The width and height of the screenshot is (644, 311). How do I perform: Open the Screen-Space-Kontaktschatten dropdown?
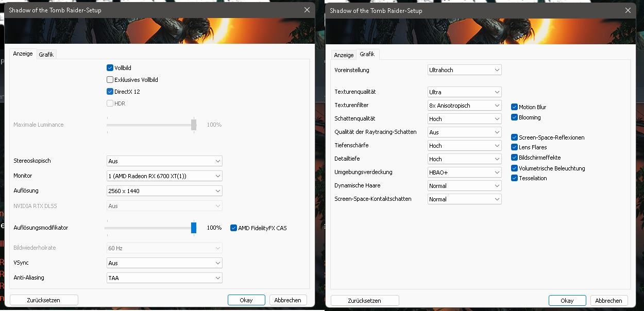click(465, 199)
